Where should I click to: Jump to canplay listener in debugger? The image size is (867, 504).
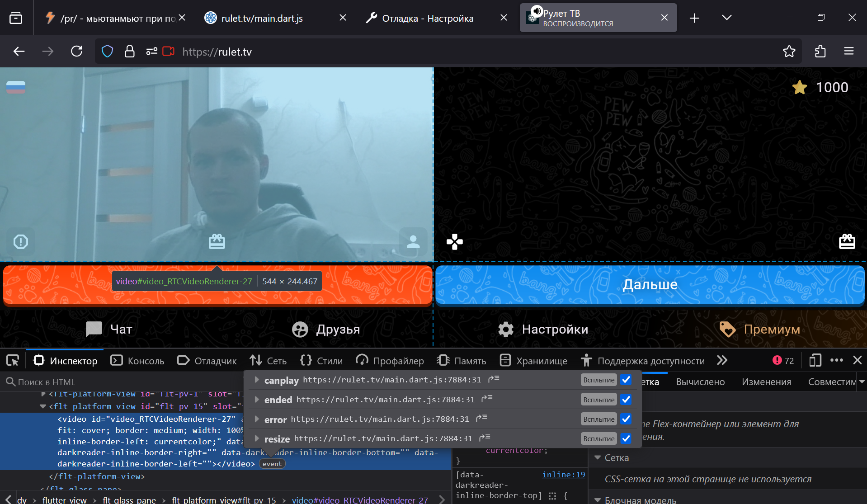494,379
